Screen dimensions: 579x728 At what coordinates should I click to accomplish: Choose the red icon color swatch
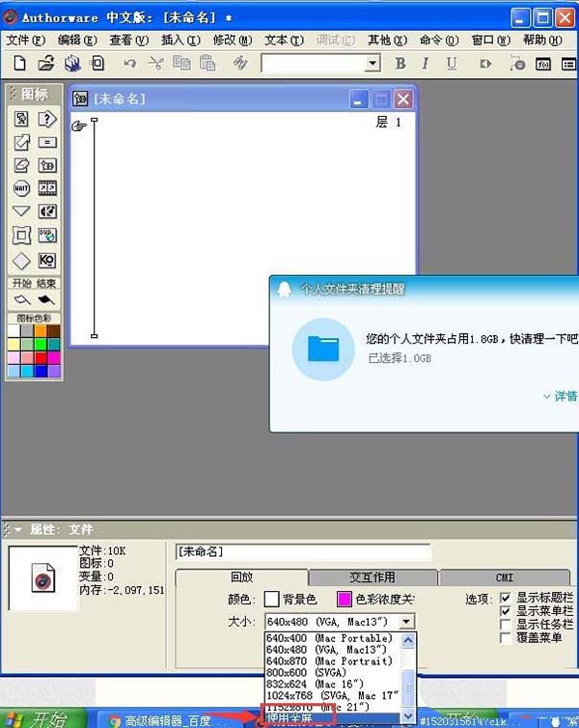pos(41,357)
